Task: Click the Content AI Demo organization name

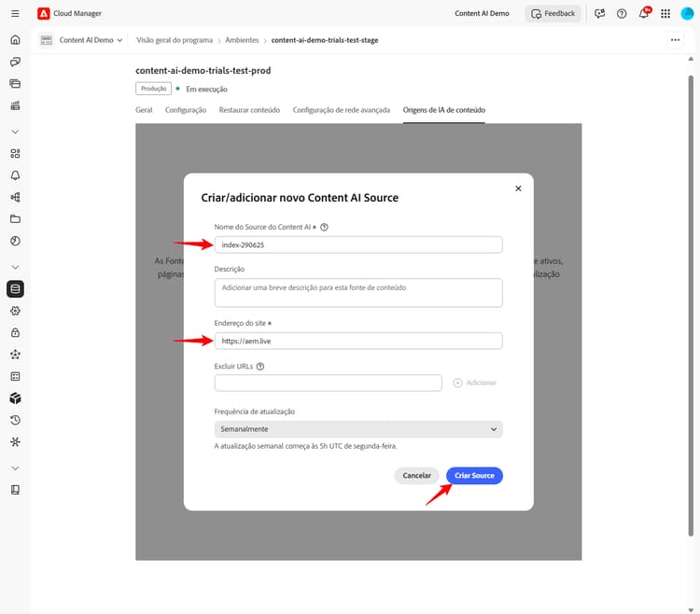Action: point(482,13)
